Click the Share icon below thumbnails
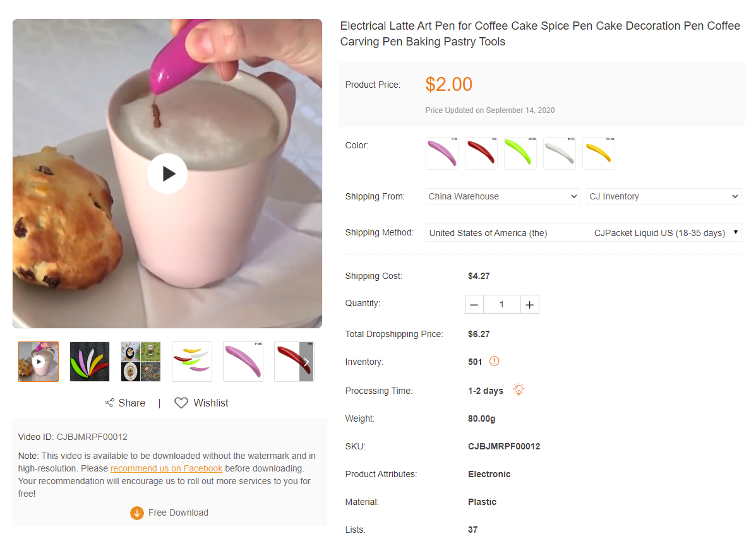This screenshot has width=756, height=551. pos(109,403)
